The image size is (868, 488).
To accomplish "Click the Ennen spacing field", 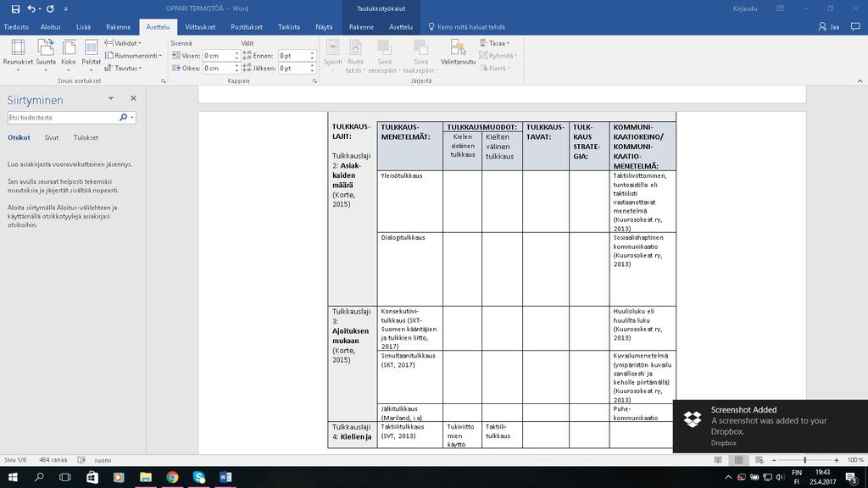I will click(x=292, y=55).
